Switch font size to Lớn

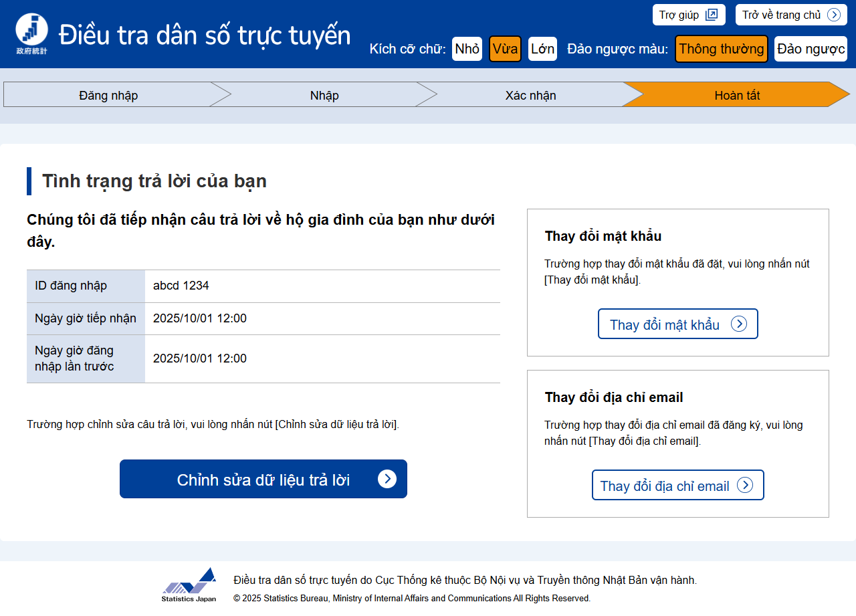(542, 49)
